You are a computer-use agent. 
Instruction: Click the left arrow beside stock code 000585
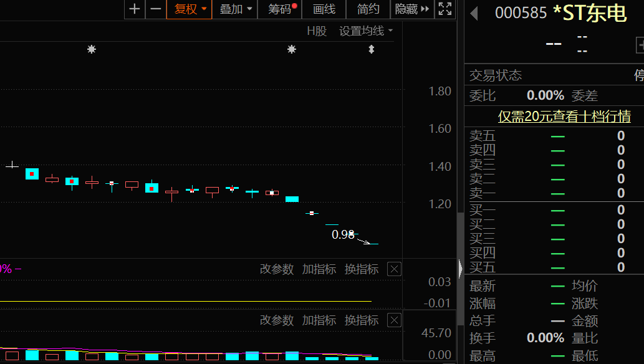474,14
